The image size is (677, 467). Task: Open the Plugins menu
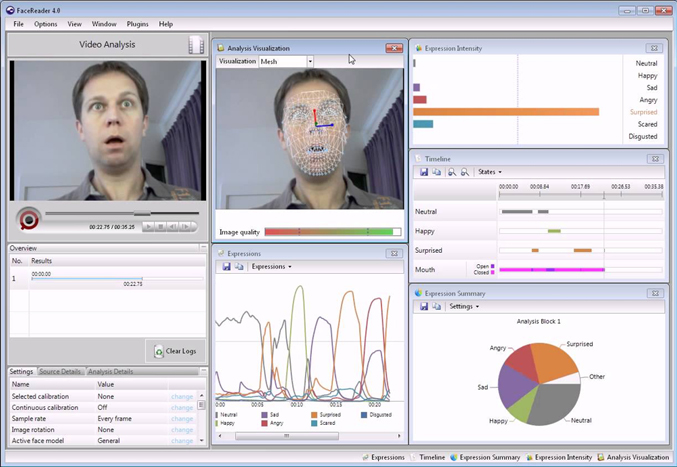point(137,23)
